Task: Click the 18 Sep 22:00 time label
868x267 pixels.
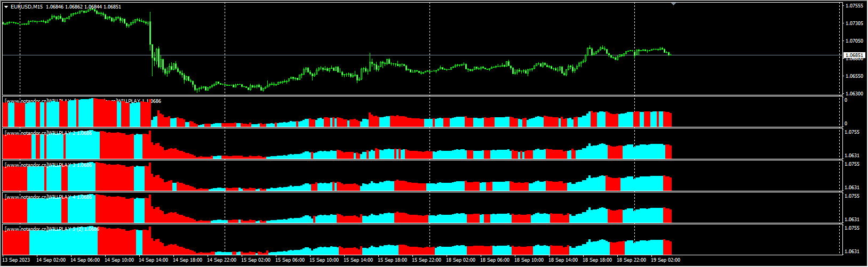Action: click(631, 261)
